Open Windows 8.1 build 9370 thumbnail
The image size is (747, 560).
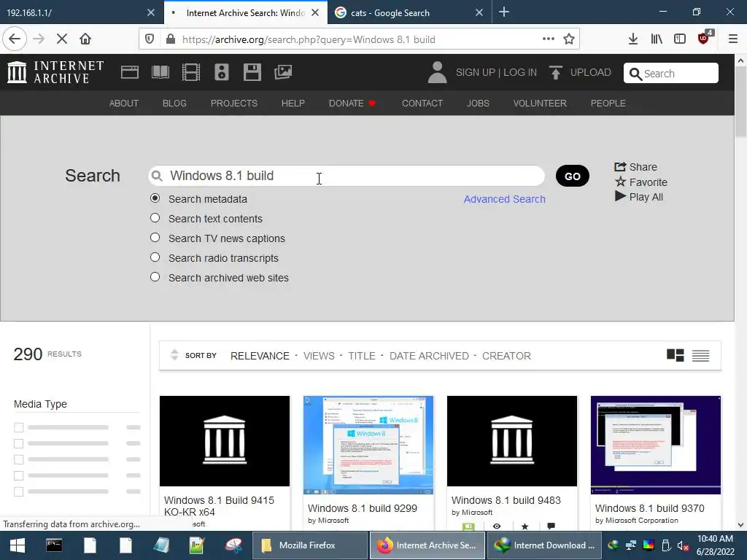[656, 445]
